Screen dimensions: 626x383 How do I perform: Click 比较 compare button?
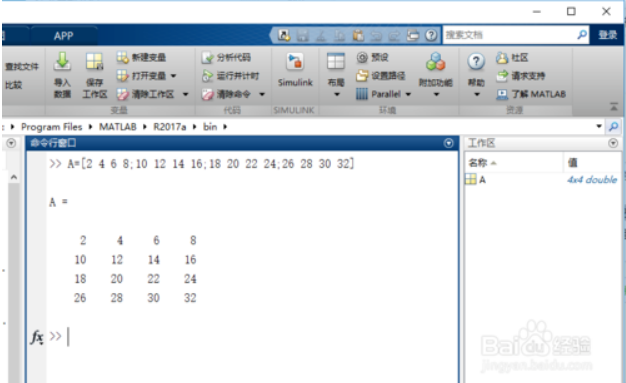pos(13,85)
